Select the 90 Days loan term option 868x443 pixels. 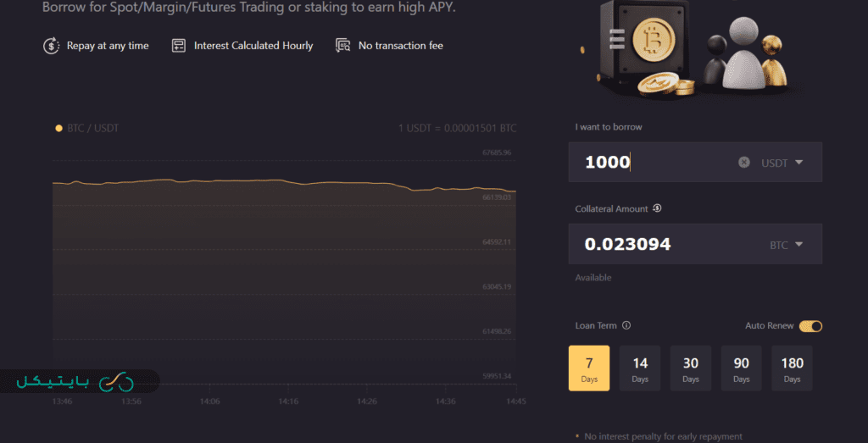[x=742, y=368]
